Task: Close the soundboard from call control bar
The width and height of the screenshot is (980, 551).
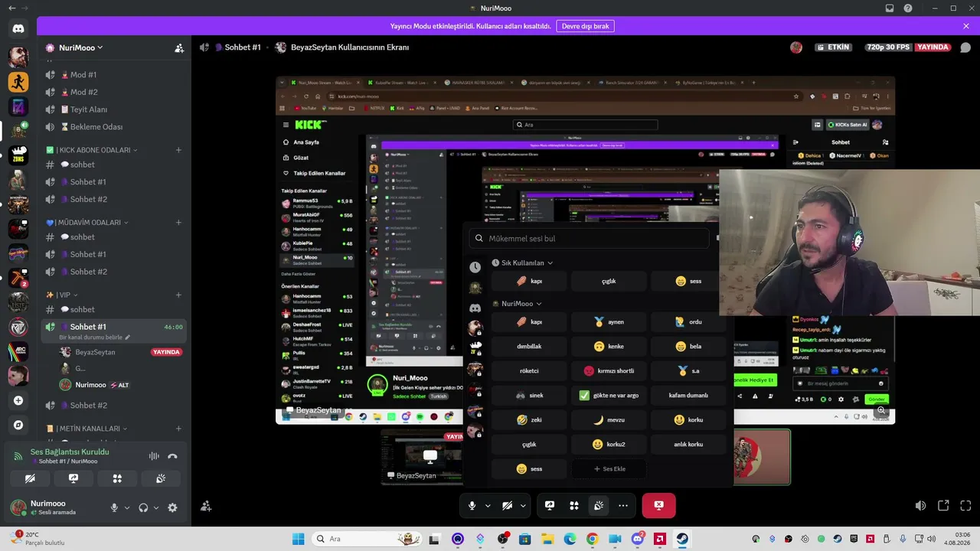Action: point(599,505)
